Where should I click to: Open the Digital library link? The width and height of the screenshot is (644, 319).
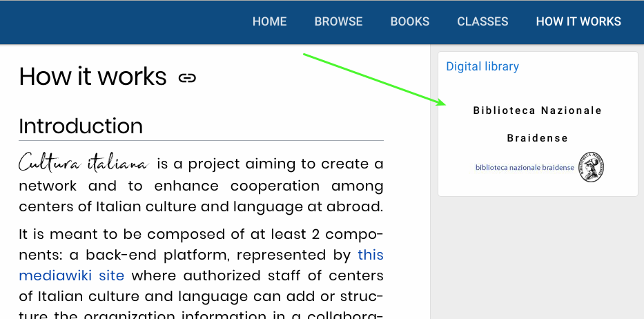click(x=482, y=66)
